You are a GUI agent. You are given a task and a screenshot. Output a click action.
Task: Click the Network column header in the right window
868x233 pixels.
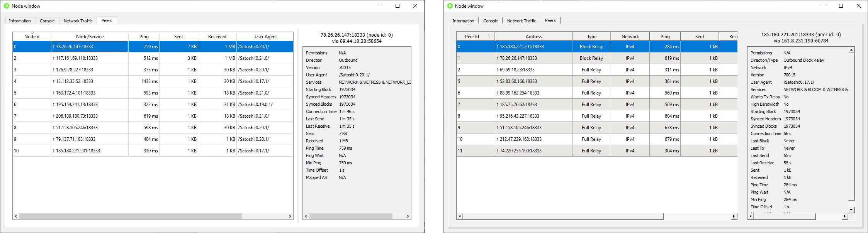[630, 36]
